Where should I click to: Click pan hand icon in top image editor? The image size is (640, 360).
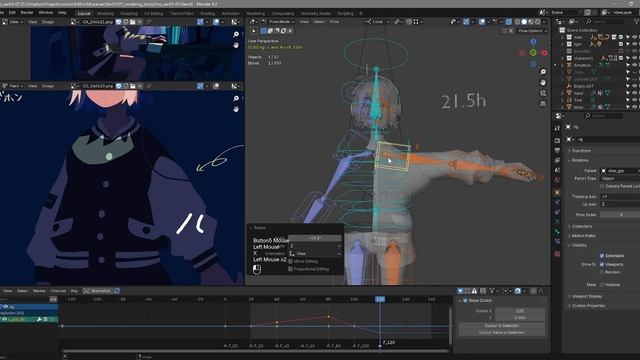pyautogui.click(x=236, y=45)
